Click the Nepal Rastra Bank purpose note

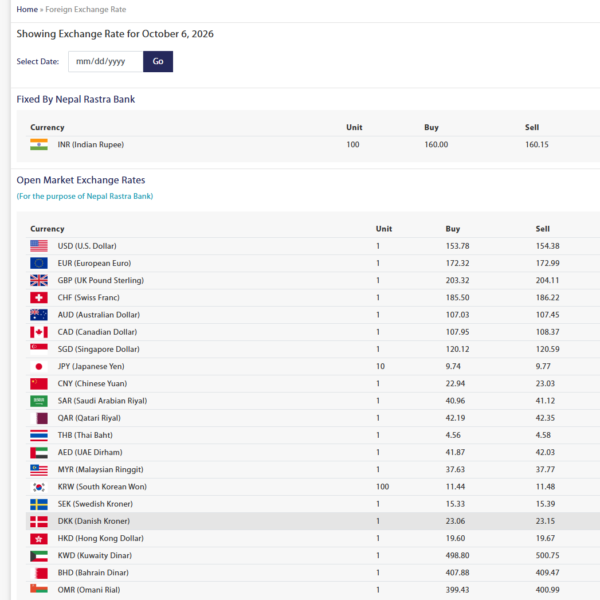[85, 196]
